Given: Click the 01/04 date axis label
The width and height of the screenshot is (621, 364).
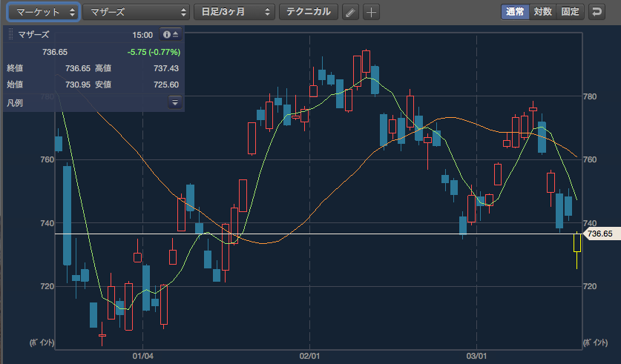Looking at the screenshot, I should coord(142,356).
